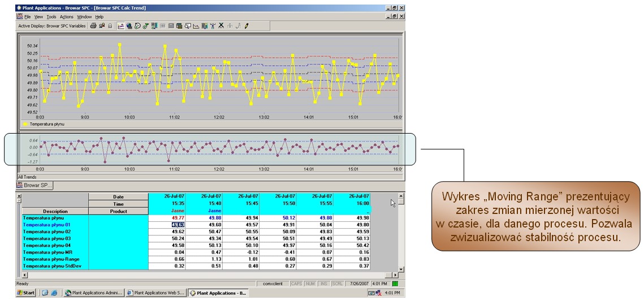Image resolution: width=644 pixels, height=300 pixels.
Task: Select the Browar SP... tab below charts
Action: [x=35, y=185]
